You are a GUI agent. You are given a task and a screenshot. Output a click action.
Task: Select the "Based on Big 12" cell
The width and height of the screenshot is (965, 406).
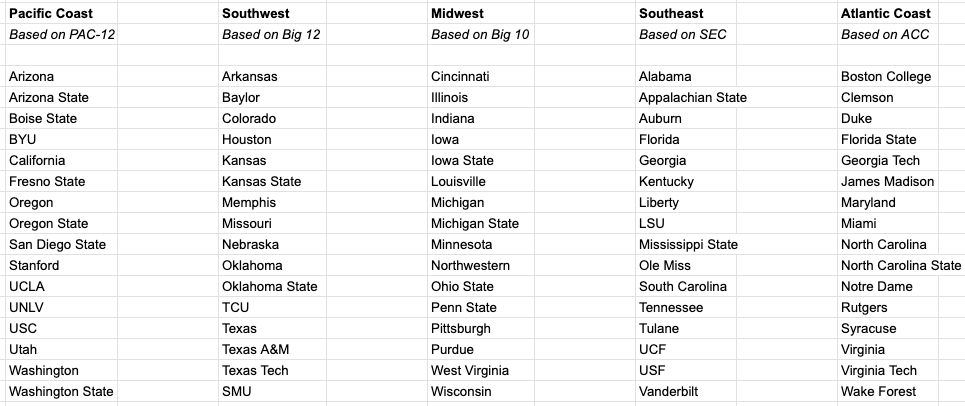(x=271, y=35)
